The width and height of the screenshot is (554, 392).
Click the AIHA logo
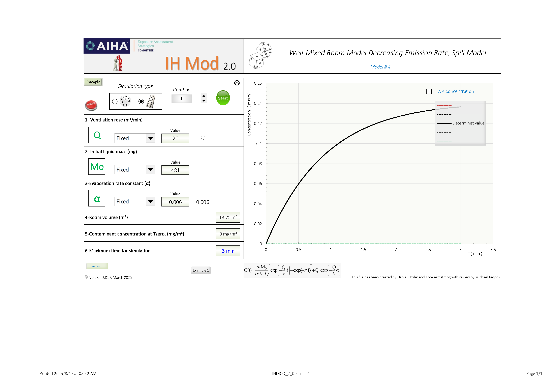[x=107, y=46]
